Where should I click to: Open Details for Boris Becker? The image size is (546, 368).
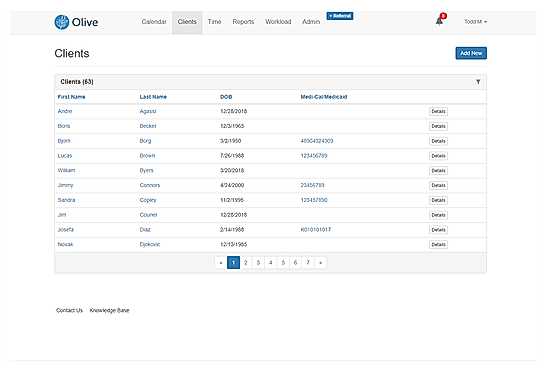(438, 126)
